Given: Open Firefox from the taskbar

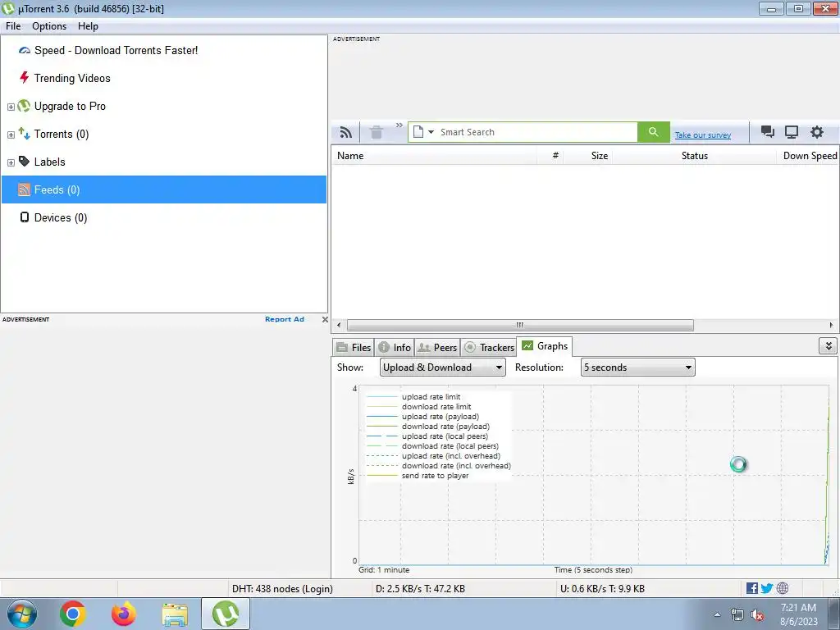Looking at the screenshot, I should 123,614.
